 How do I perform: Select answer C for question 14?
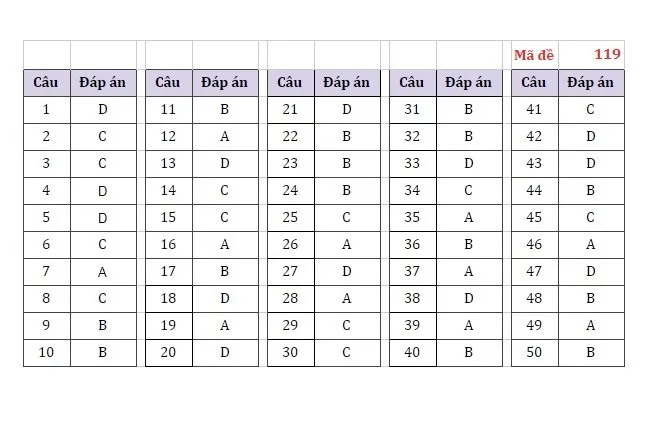225,191
